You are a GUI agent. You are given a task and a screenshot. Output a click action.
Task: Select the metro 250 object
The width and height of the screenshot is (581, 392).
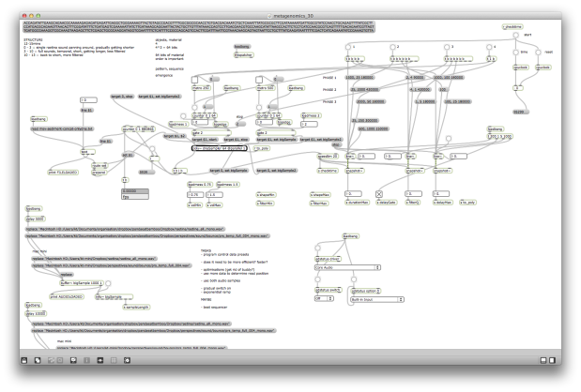(x=201, y=88)
